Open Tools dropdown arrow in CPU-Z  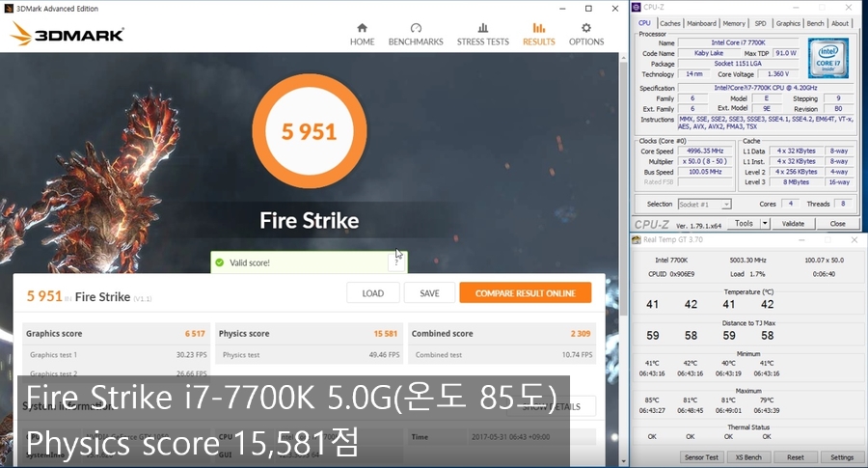coord(765,224)
